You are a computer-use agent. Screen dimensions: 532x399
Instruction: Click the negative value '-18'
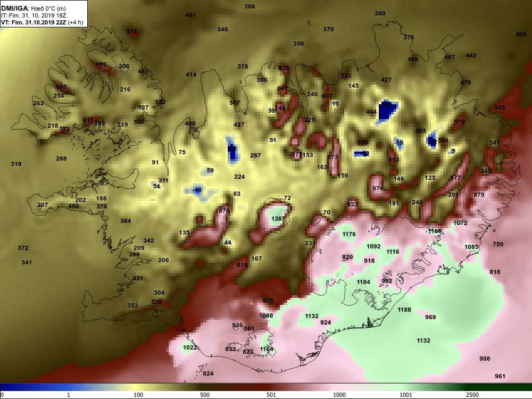(x=398, y=143)
